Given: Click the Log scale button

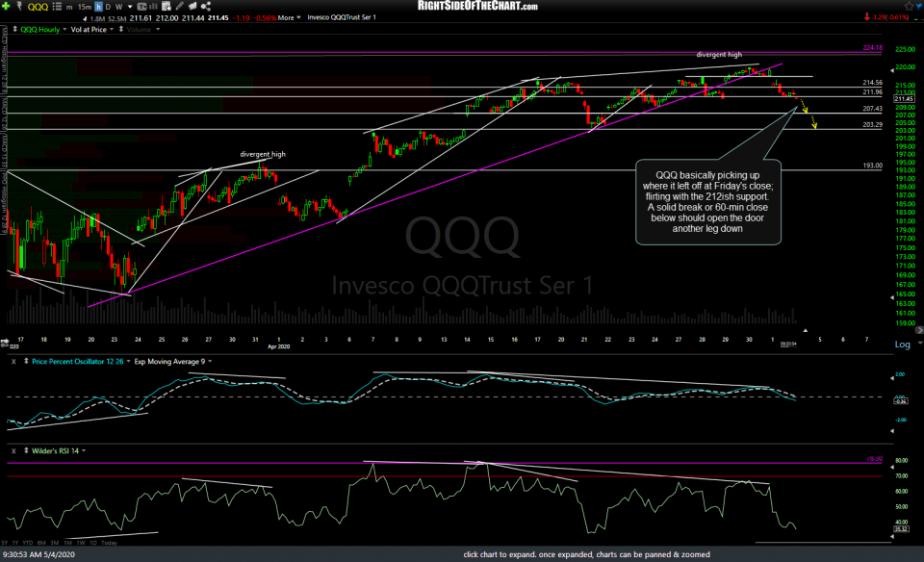Looking at the screenshot, I should [903, 345].
